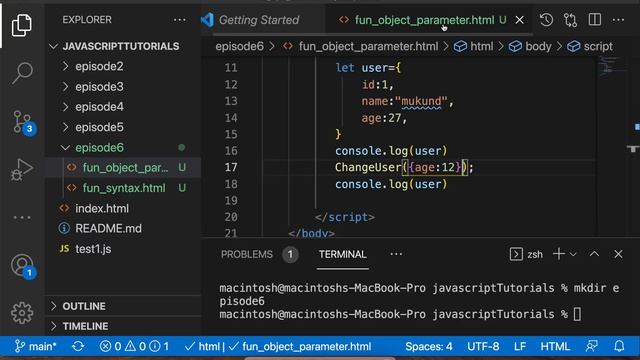
Task: Open the feedback icon in status bar
Action: click(x=591, y=347)
